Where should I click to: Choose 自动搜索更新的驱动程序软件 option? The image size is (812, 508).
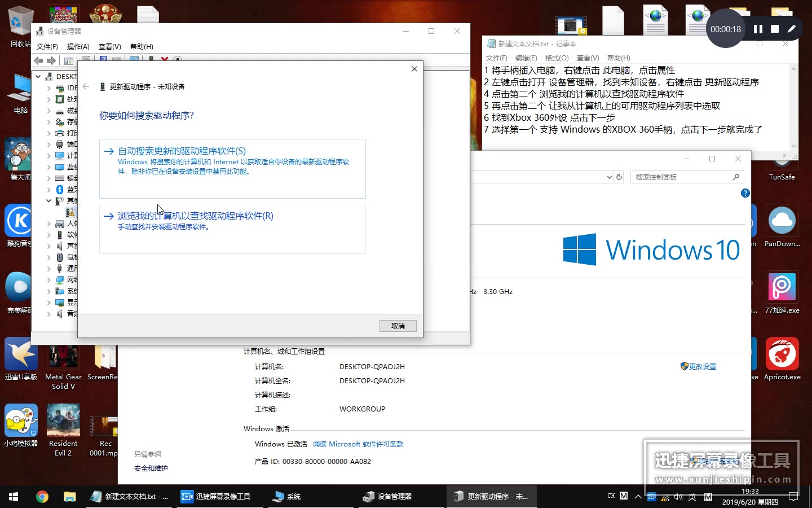(232, 168)
